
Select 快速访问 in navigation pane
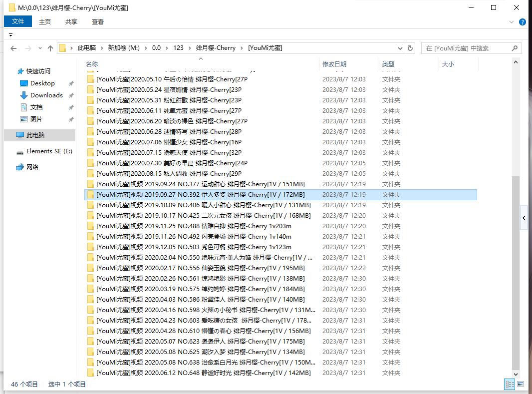point(38,71)
